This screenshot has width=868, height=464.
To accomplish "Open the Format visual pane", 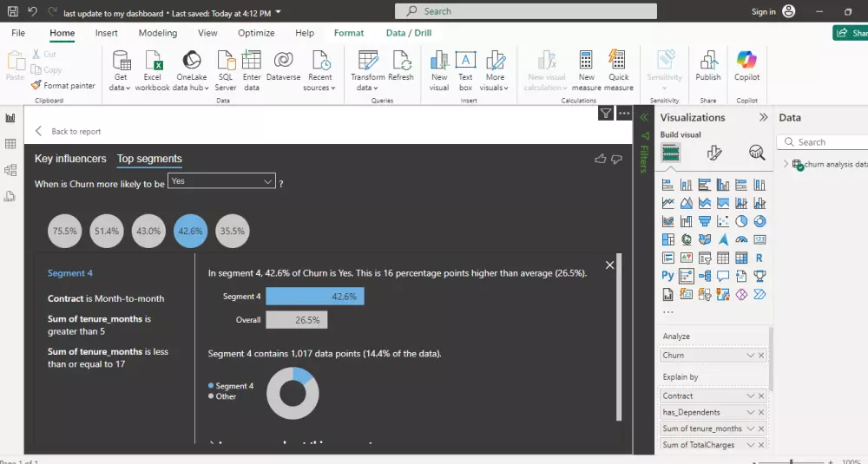I will (x=714, y=153).
